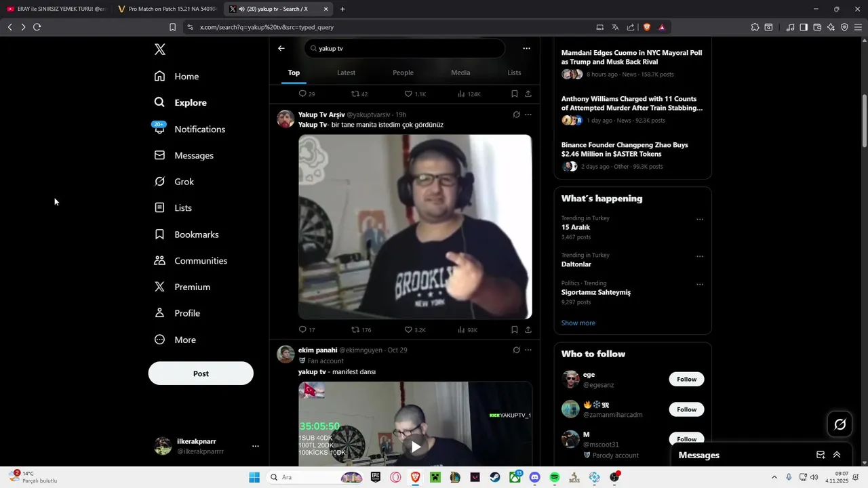The width and height of the screenshot is (868, 488).
Task: Click the back arrow beside search box
Action: (x=281, y=49)
